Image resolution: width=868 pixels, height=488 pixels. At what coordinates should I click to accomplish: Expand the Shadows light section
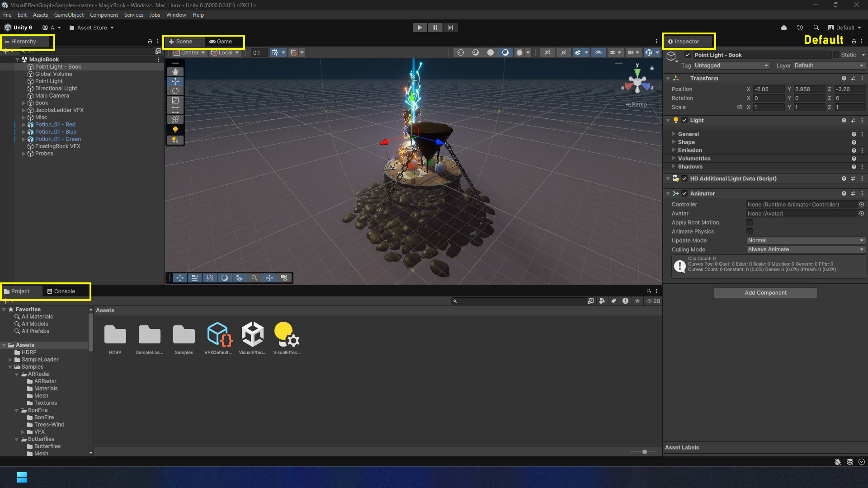click(x=673, y=167)
